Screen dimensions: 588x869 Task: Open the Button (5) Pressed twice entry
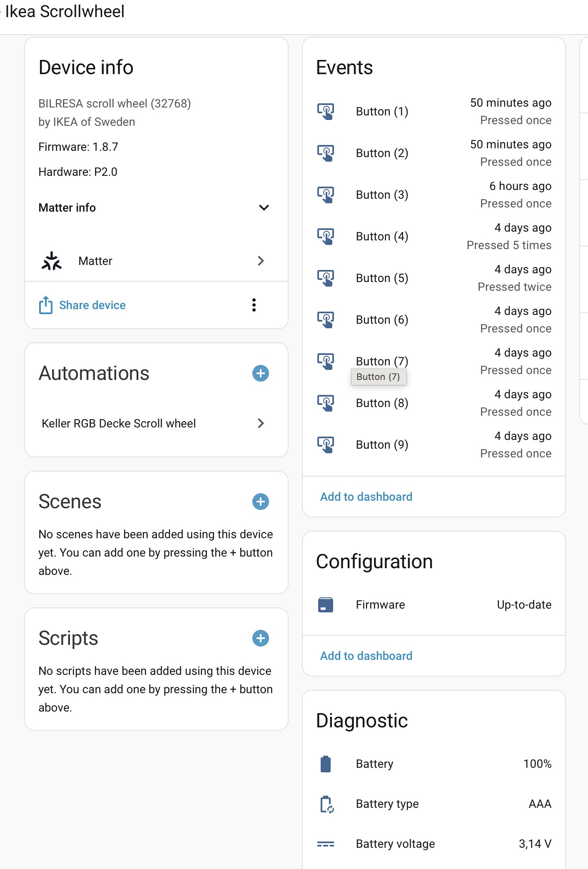tap(434, 278)
